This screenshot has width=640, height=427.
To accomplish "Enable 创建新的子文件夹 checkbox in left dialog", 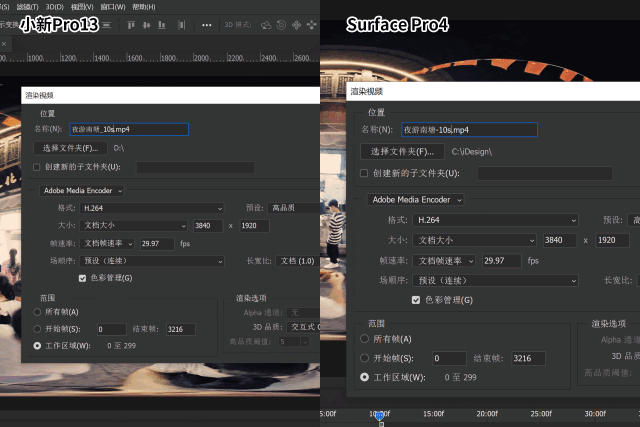I will pos(37,167).
